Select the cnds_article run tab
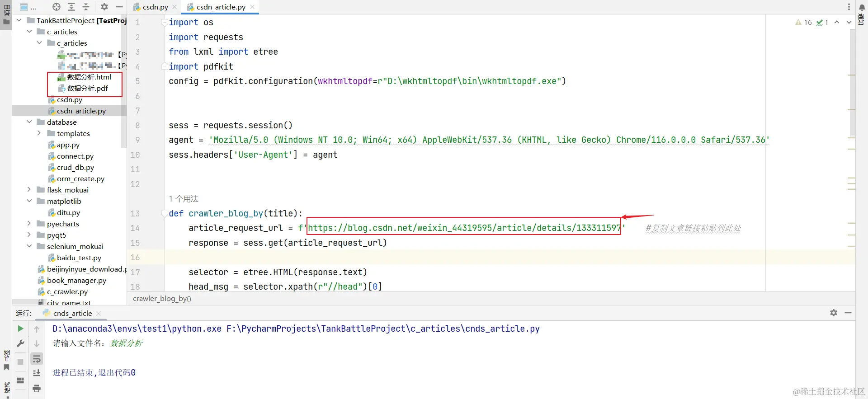Image resolution: width=868 pixels, height=399 pixels. (72, 313)
